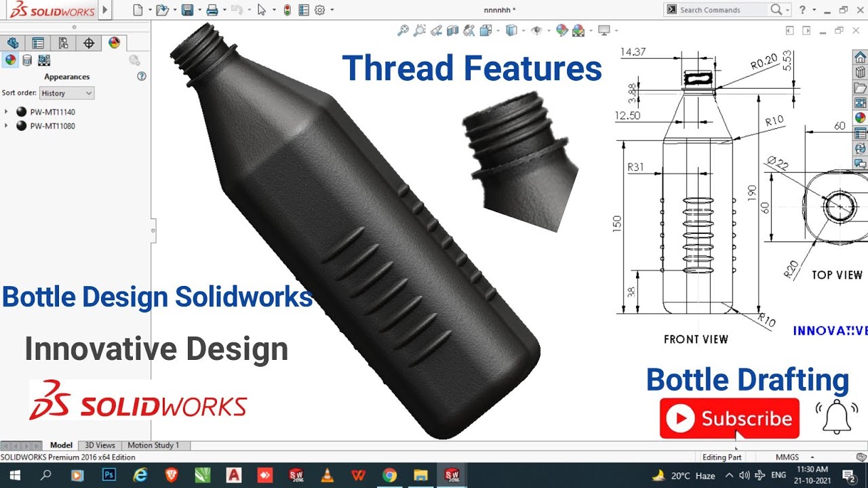Click in the Search Commands field
This screenshot has width=868, height=488.
tap(723, 9)
